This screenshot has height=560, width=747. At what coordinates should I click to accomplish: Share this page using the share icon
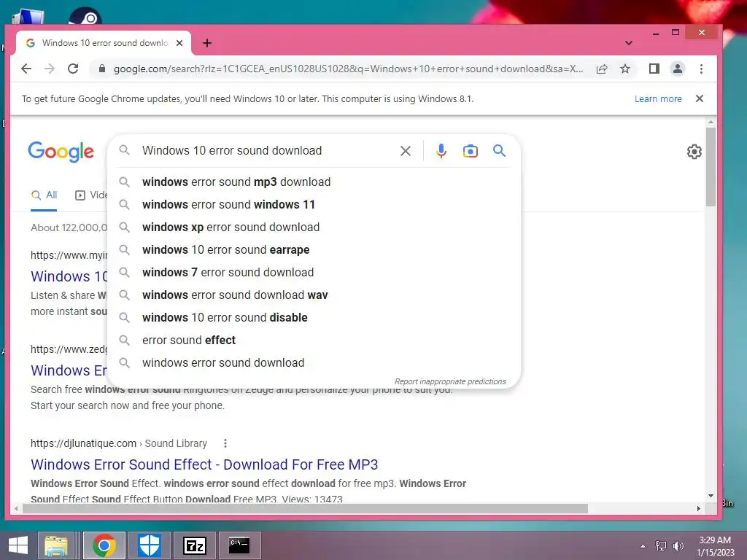(602, 69)
